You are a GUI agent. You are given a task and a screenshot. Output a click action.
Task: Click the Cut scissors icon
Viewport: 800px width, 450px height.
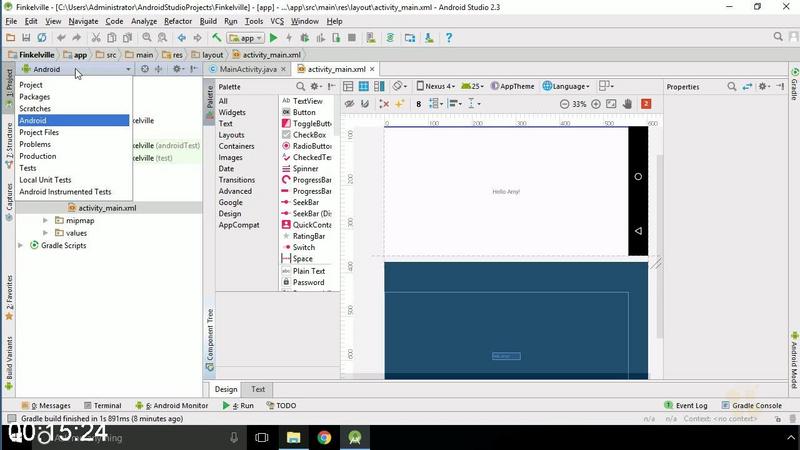[x=96, y=38]
